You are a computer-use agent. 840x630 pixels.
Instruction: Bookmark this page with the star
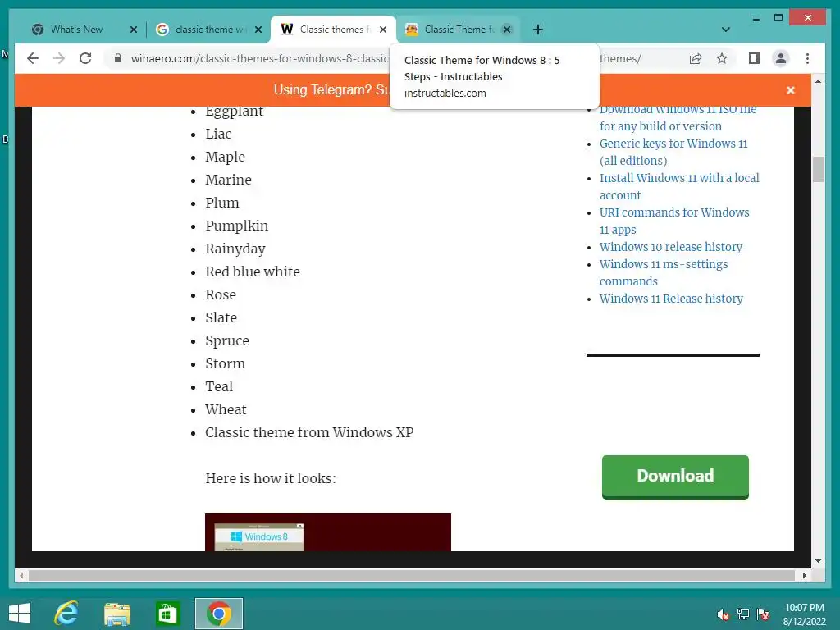coord(722,58)
